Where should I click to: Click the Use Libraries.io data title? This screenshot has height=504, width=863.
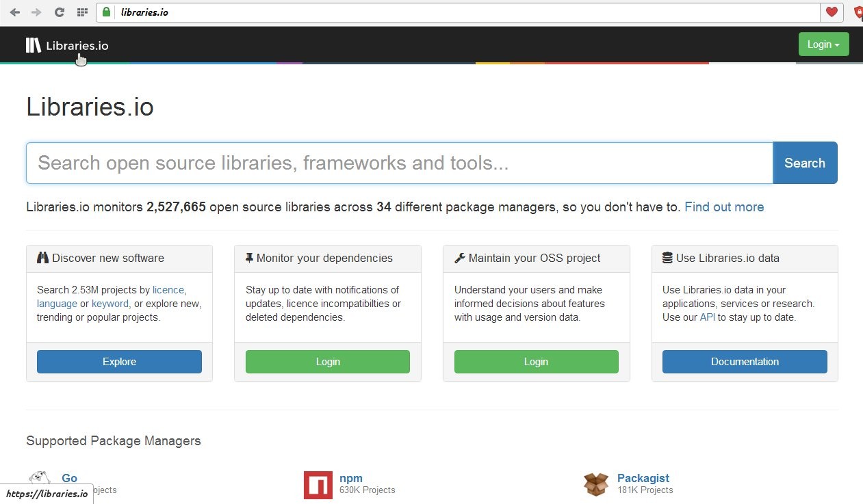(x=727, y=258)
